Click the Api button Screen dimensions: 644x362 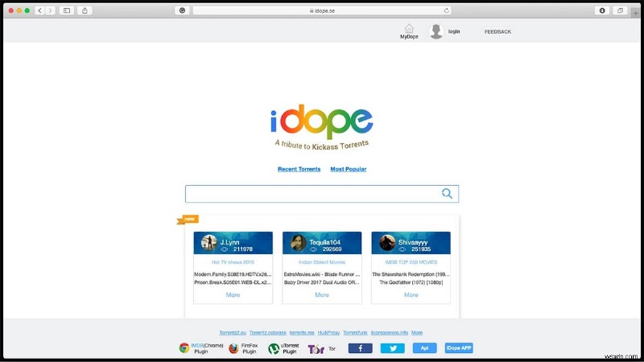[x=425, y=348]
